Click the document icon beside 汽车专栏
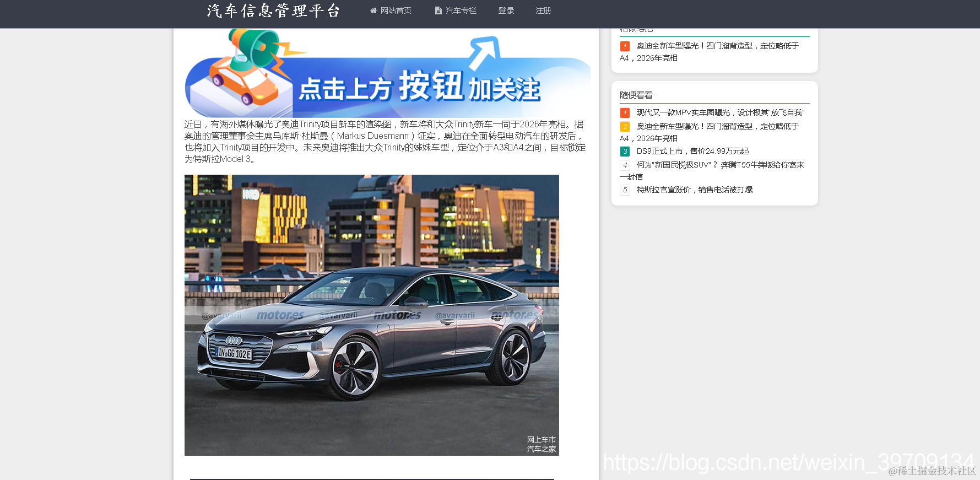 (438, 10)
